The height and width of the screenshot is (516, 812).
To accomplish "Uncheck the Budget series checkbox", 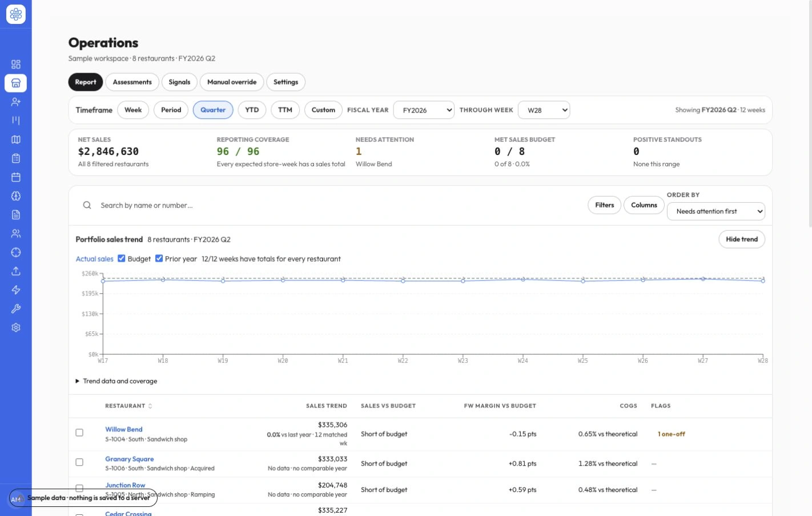I will 122,258.
